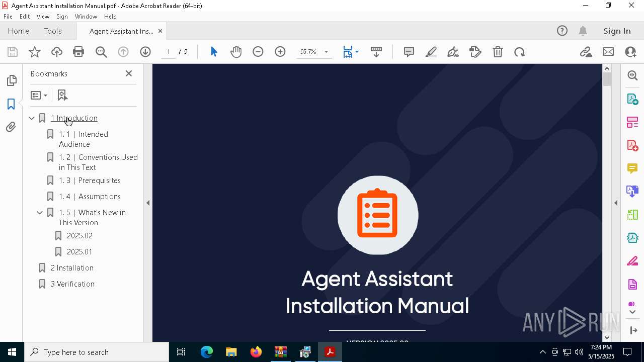Click the Delete trash icon
644x362 pixels.
click(498, 52)
